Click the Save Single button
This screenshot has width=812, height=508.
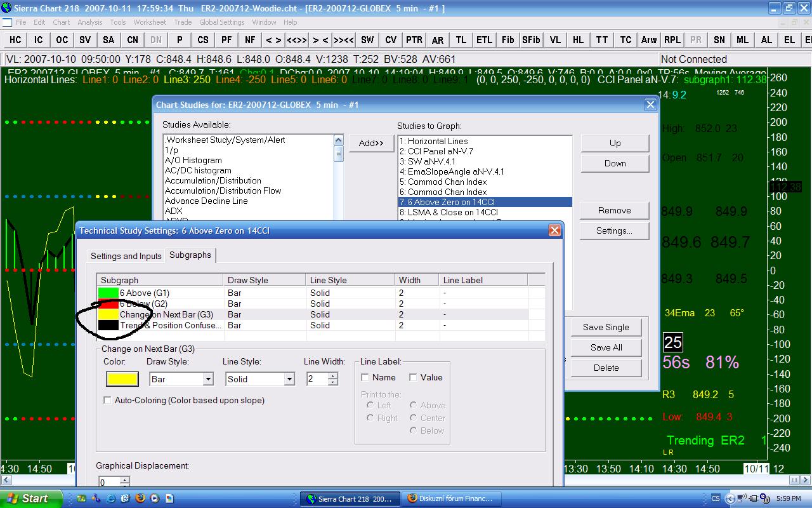click(x=606, y=327)
